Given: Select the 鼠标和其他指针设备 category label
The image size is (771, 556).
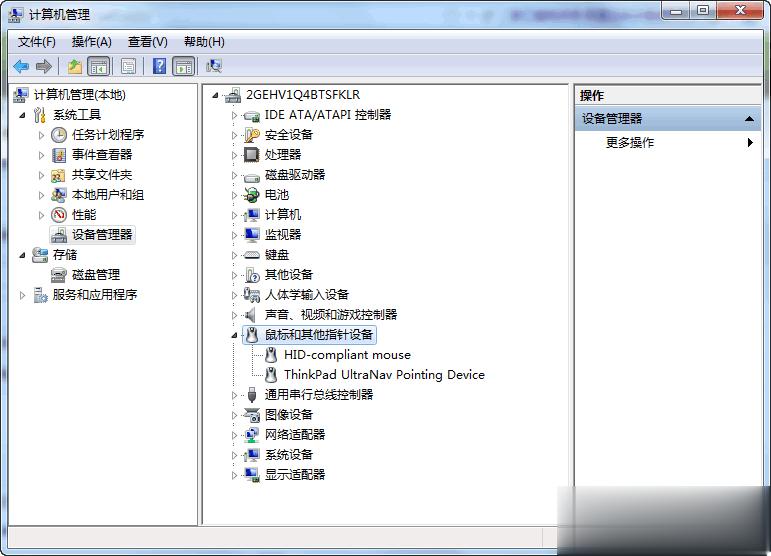Looking at the screenshot, I should [319, 335].
